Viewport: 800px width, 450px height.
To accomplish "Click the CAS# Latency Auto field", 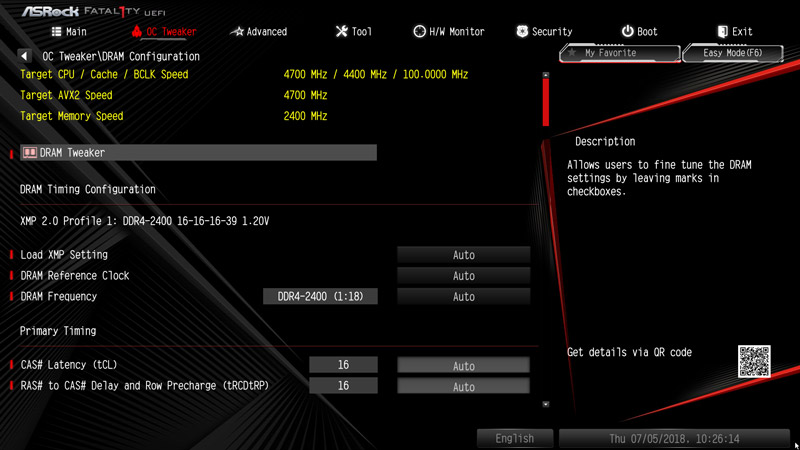I will (464, 365).
